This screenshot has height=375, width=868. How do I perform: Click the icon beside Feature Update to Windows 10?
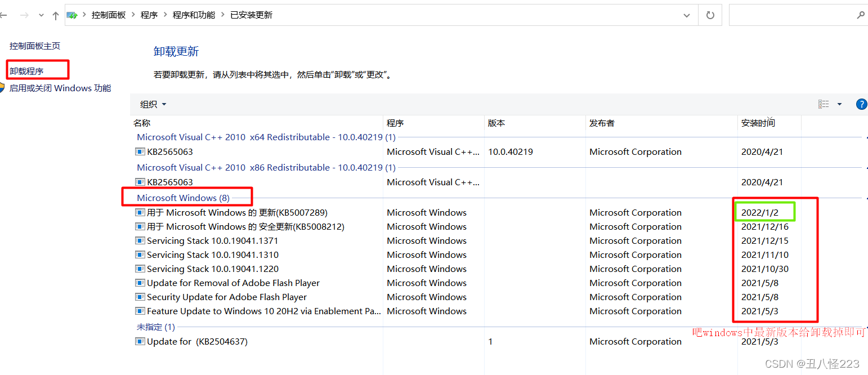click(x=140, y=311)
